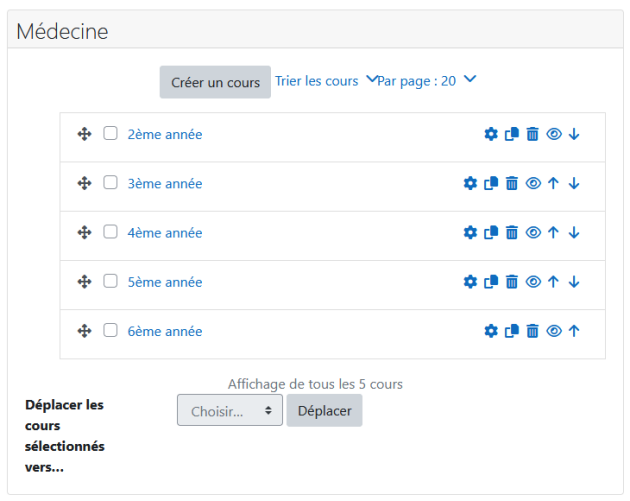Image resolution: width=630 pixels, height=501 pixels.
Task: Open settings gear for 2ème année
Action: (491, 134)
